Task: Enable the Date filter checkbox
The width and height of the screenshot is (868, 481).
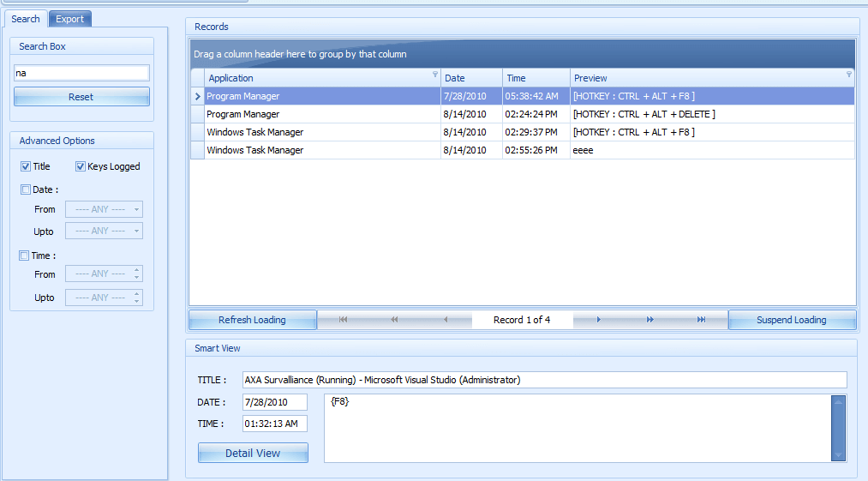Action: [25, 189]
